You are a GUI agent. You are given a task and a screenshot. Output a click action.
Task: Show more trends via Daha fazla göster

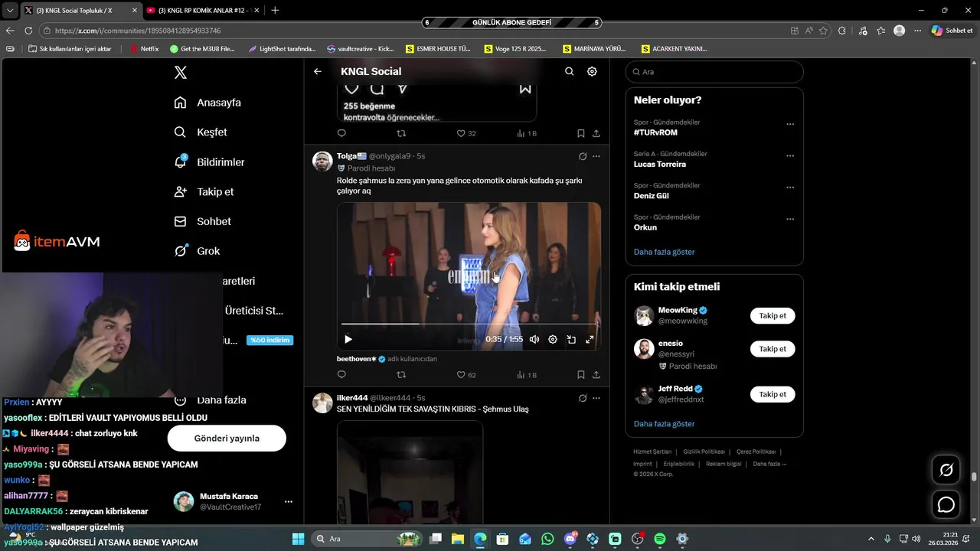(664, 252)
